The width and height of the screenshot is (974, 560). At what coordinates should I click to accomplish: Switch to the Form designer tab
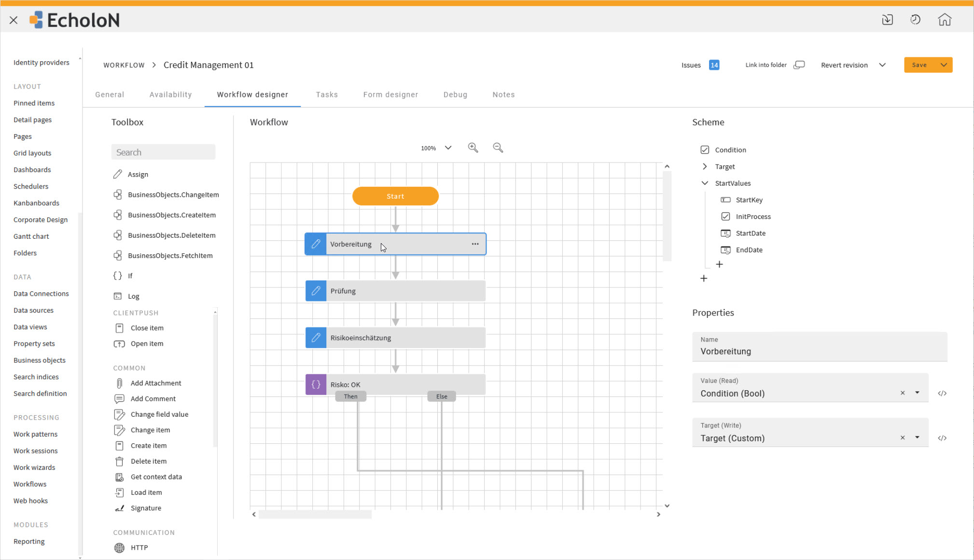(390, 95)
